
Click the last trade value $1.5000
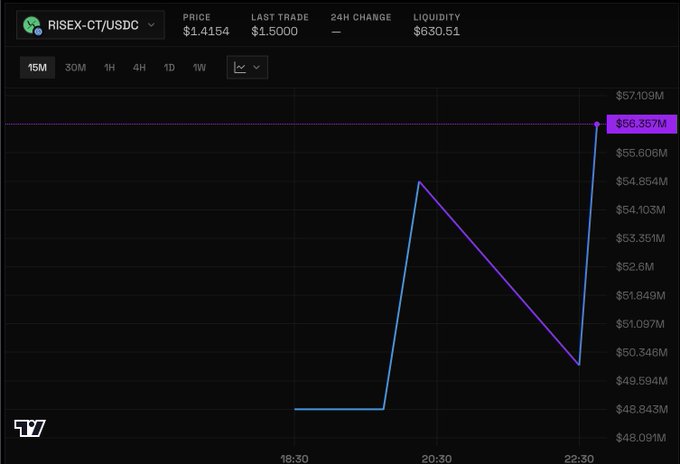pyautogui.click(x=275, y=31)
